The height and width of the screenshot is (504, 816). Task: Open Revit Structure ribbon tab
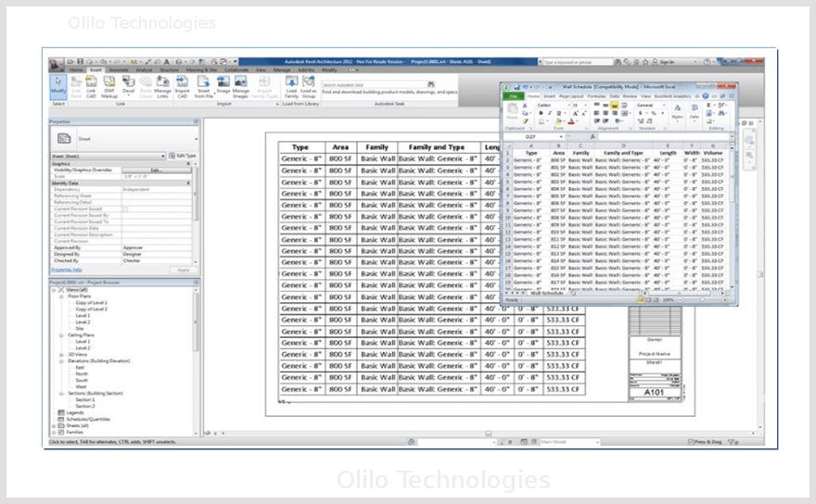(x=169, y=69)
